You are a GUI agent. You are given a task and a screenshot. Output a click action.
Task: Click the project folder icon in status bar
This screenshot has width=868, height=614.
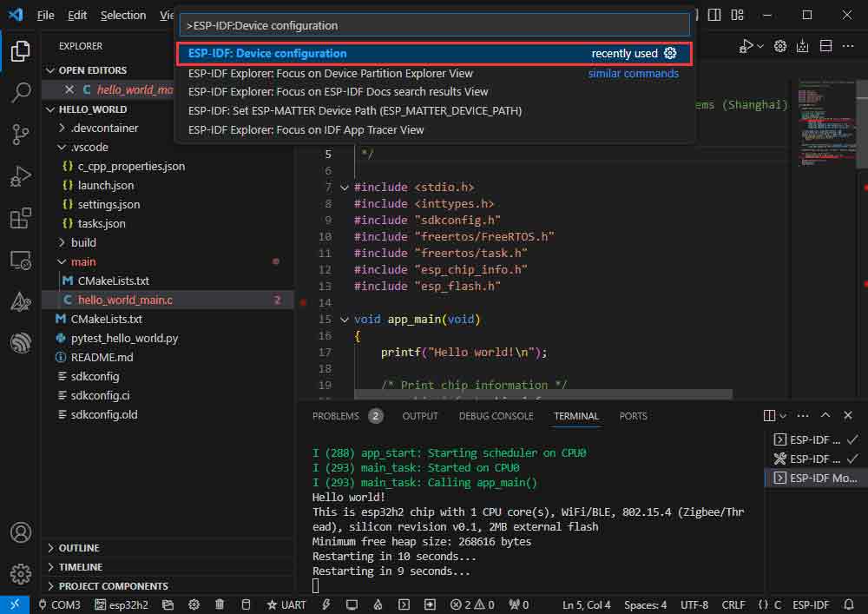click(168, 605)
